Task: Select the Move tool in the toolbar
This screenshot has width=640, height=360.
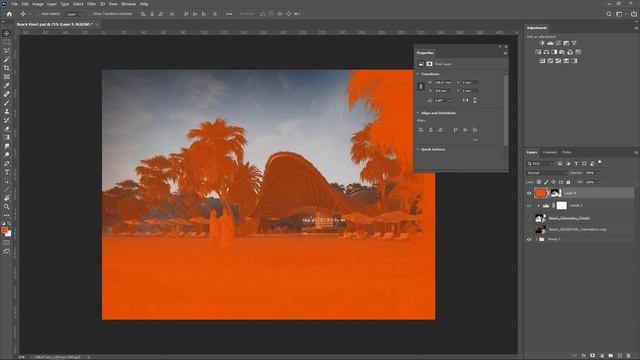Action: click(7, 33)
